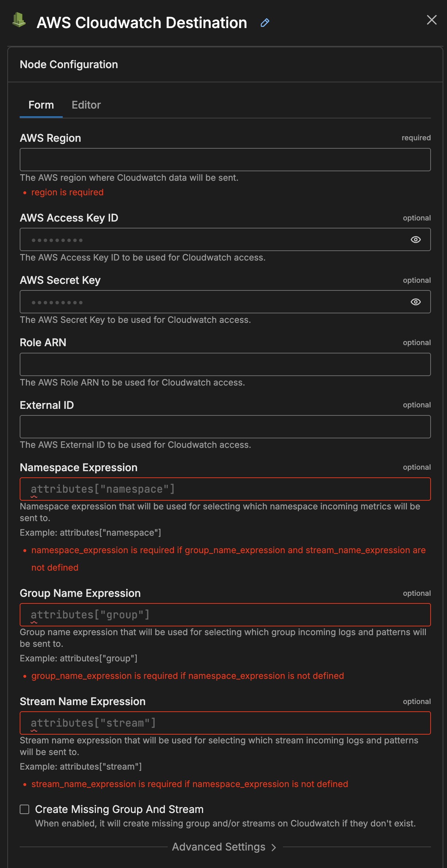
Task: Expand the Advanced Settings section
Action: tap(219, 847)
